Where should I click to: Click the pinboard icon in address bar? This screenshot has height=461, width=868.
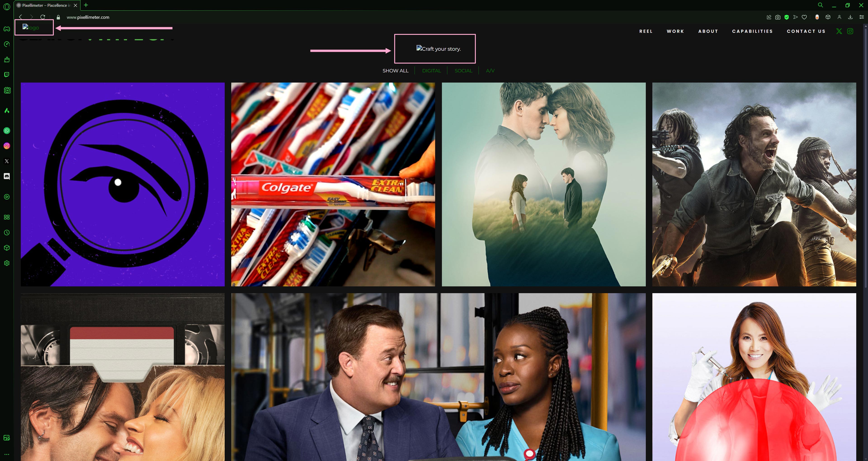769,17
